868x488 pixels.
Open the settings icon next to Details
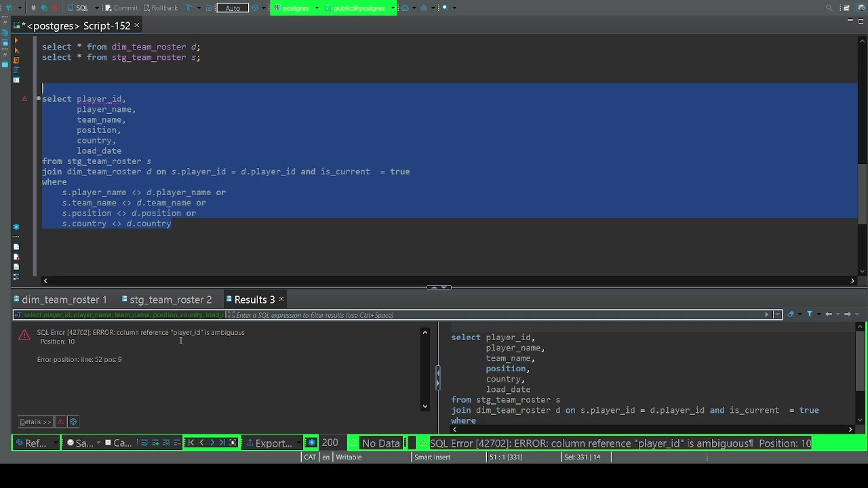pos(73,422)
